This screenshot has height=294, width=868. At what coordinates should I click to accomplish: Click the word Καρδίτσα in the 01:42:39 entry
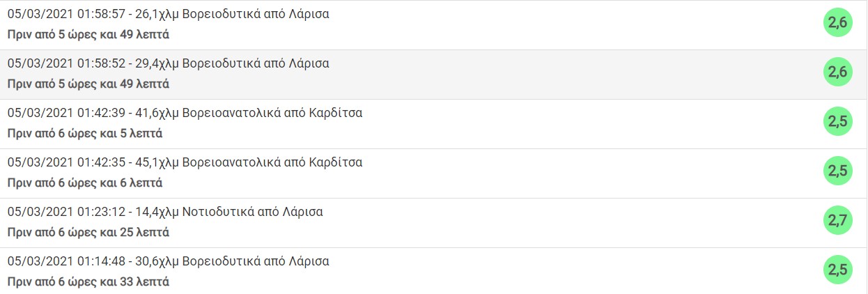337,113
